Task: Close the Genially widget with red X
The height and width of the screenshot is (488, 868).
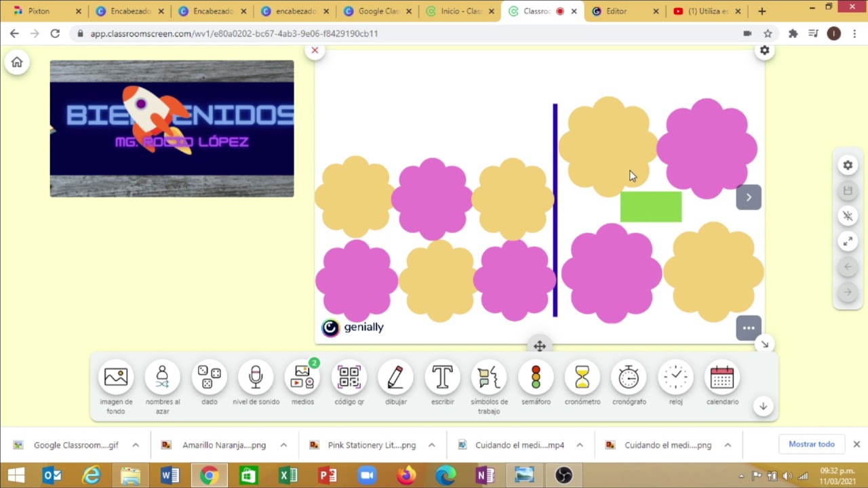Action: (315, 50)
